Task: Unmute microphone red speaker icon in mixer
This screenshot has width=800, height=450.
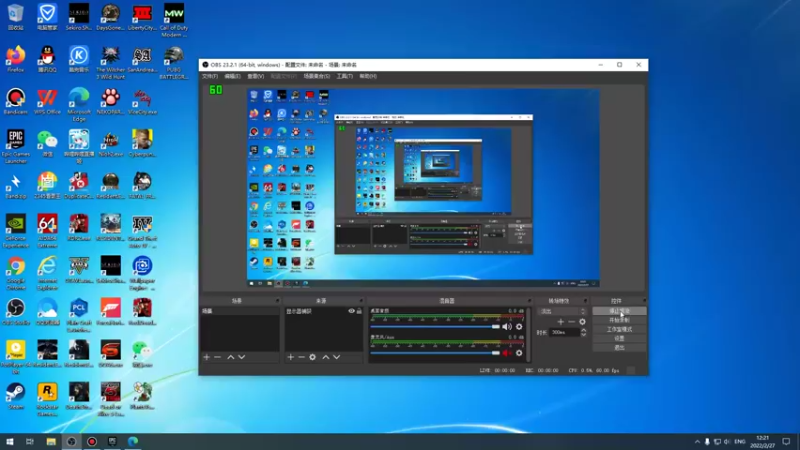Action: [507, 353]
